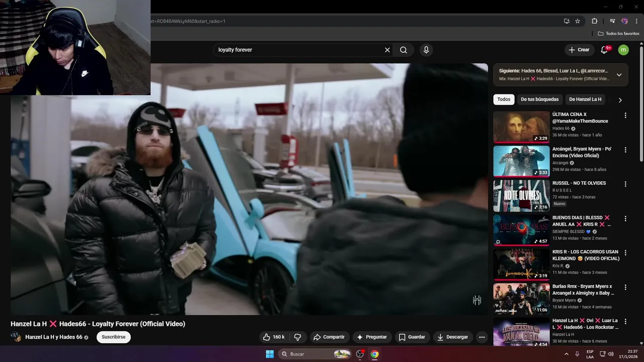Open YouTube notifications bell
644x362 pixels.
pyautogui.click(x=605, y=50)
